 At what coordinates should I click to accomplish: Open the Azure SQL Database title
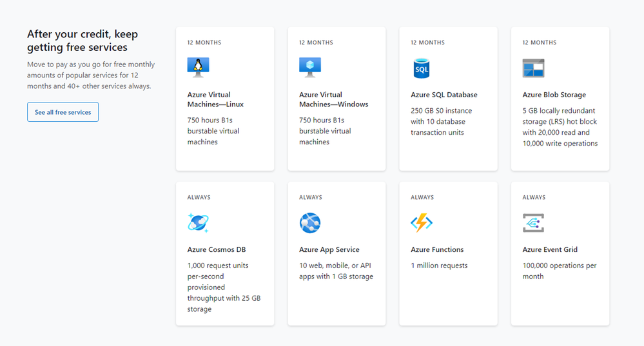tap(444, 95)
